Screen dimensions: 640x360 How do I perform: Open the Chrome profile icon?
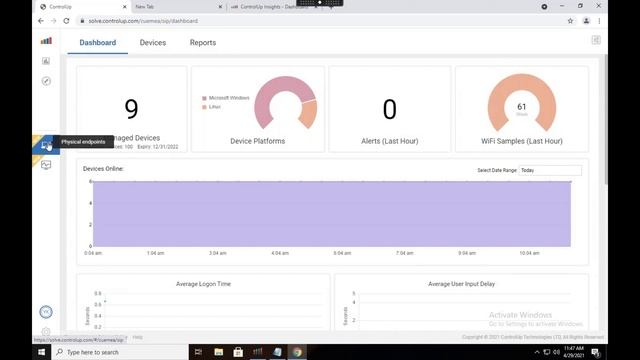tap(586, 21)
